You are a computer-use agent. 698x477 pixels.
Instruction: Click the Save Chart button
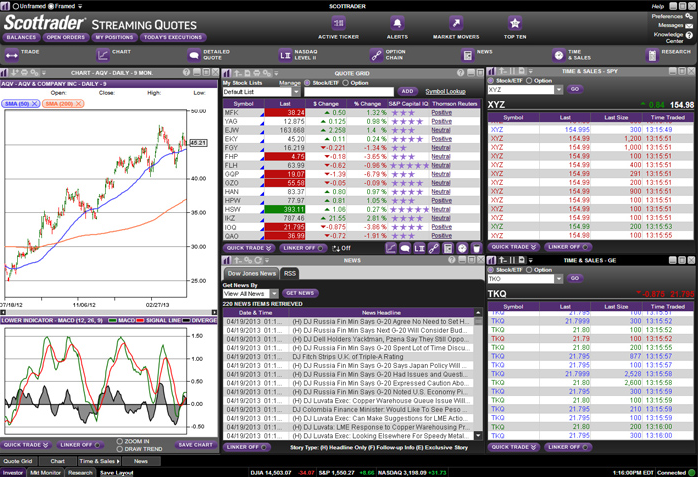click(195, 445)
